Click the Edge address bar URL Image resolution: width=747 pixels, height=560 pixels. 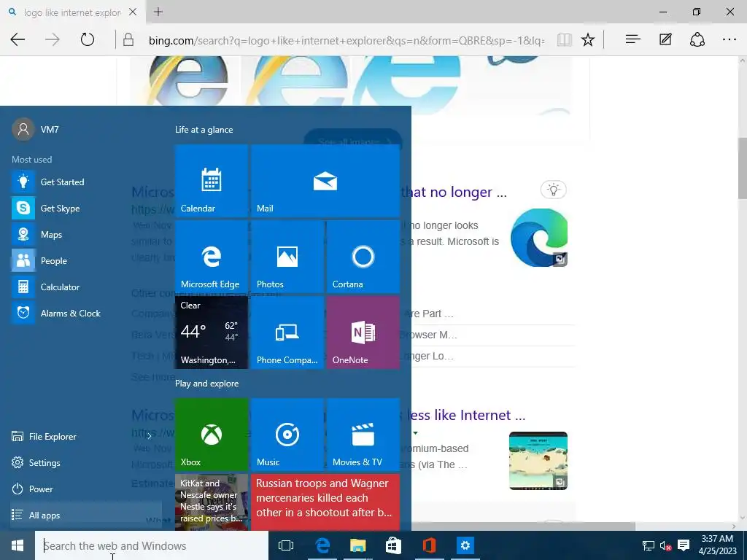346,41
